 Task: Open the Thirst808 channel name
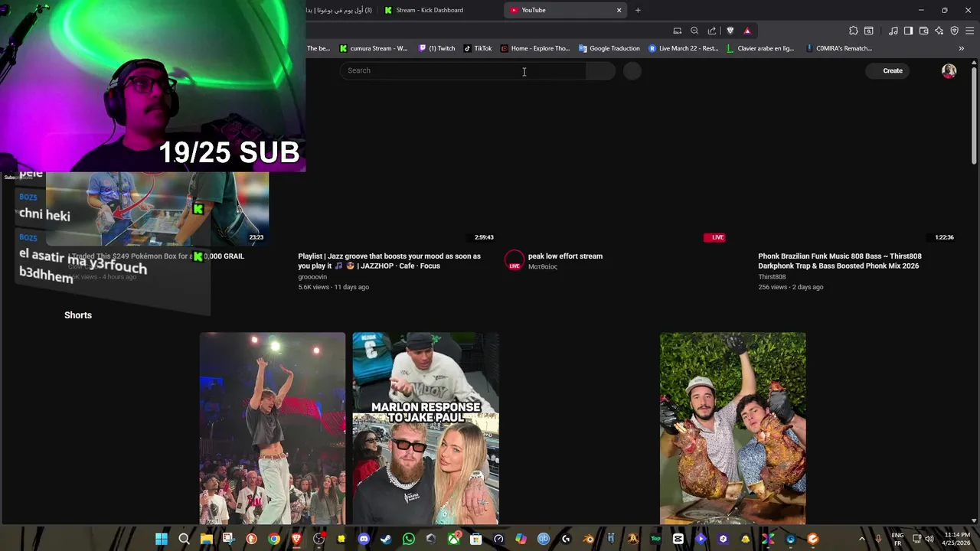[772, 277]
